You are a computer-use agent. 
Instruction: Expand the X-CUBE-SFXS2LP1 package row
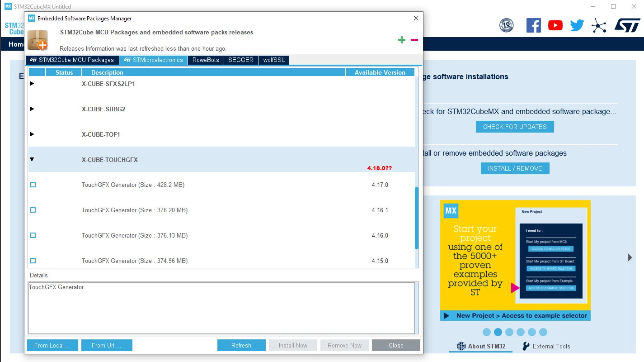(32, 84)
